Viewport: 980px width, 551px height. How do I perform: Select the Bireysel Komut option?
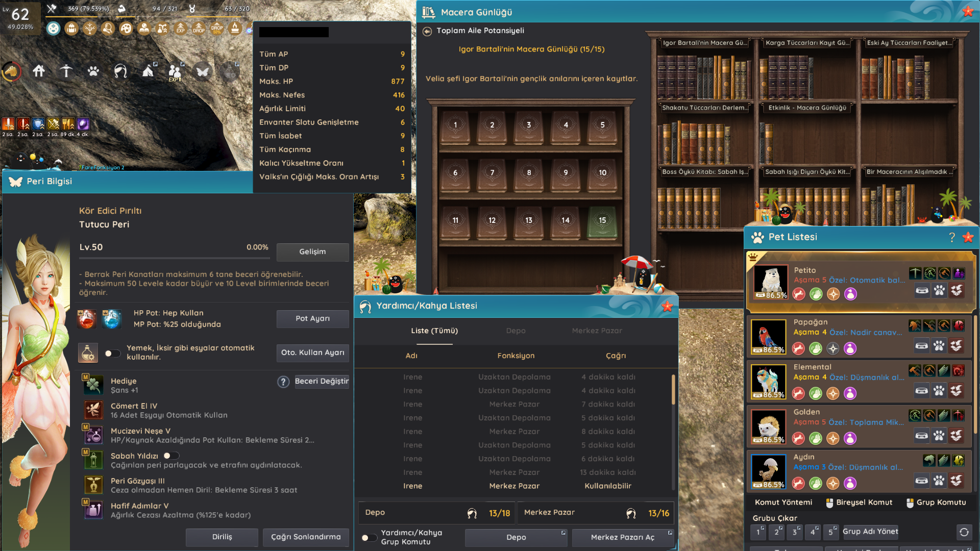point(859,503)
